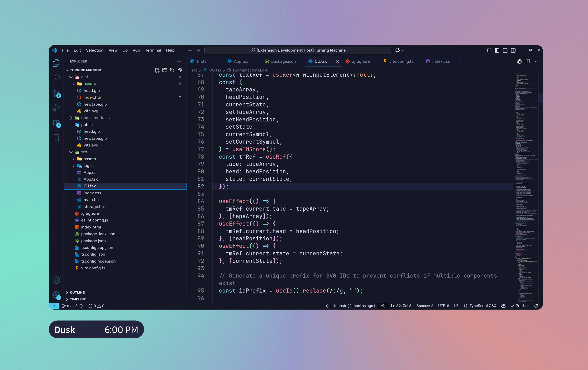Create a new file in the Explorer
The width and height of the screenshot is (588, 370).
tap(157, 70)
